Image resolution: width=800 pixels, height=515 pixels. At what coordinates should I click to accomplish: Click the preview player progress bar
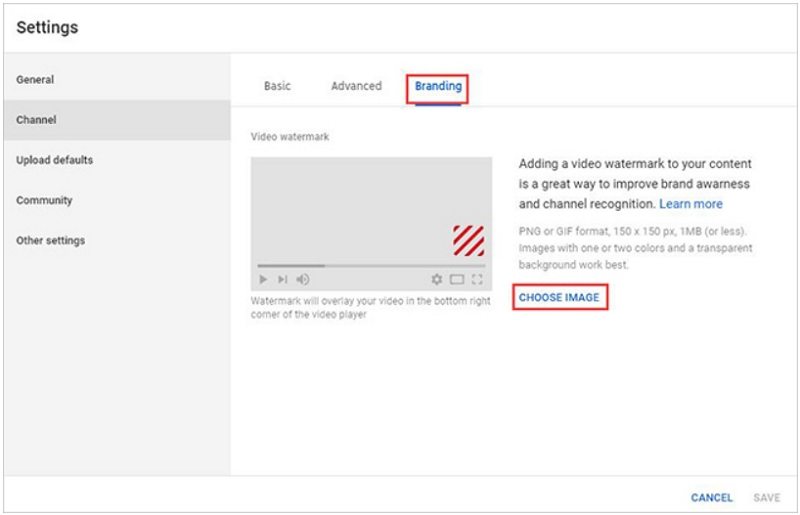coord(370,266)
